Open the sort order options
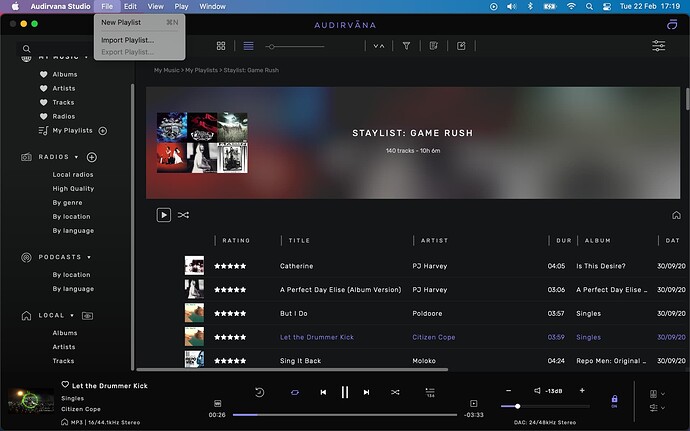 tap(379, 46)
